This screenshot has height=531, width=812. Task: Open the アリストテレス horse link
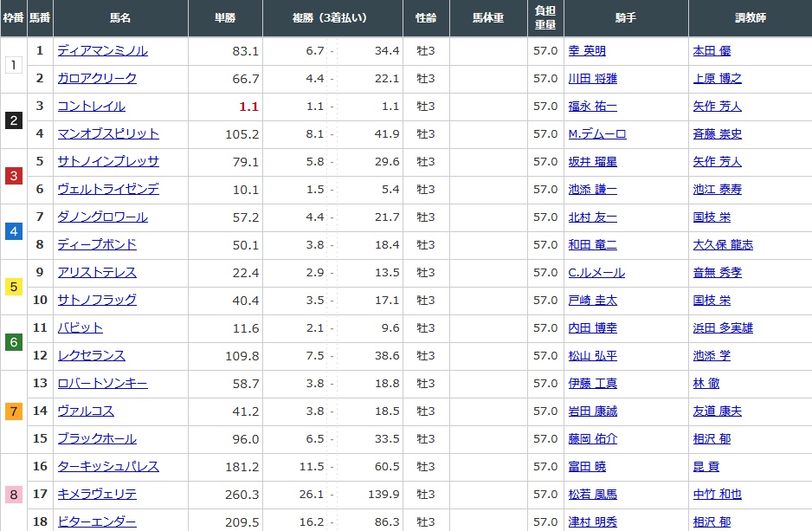[97, 273]
